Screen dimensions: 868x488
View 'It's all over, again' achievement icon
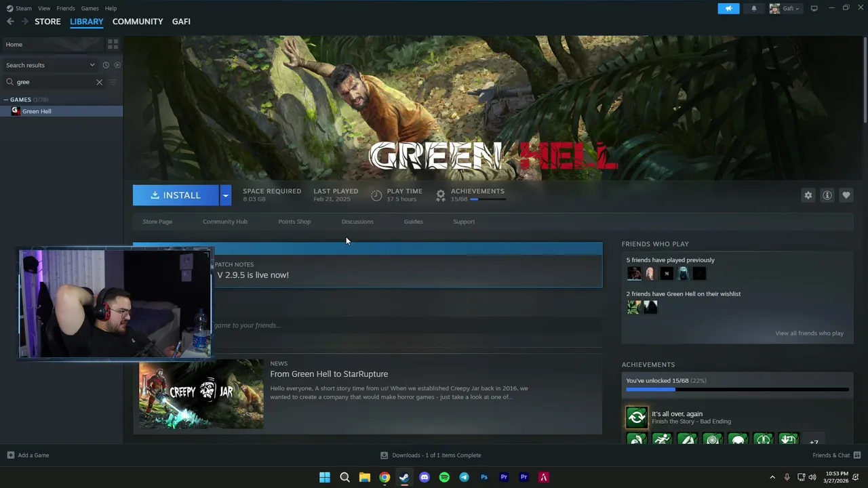[637, 418]
